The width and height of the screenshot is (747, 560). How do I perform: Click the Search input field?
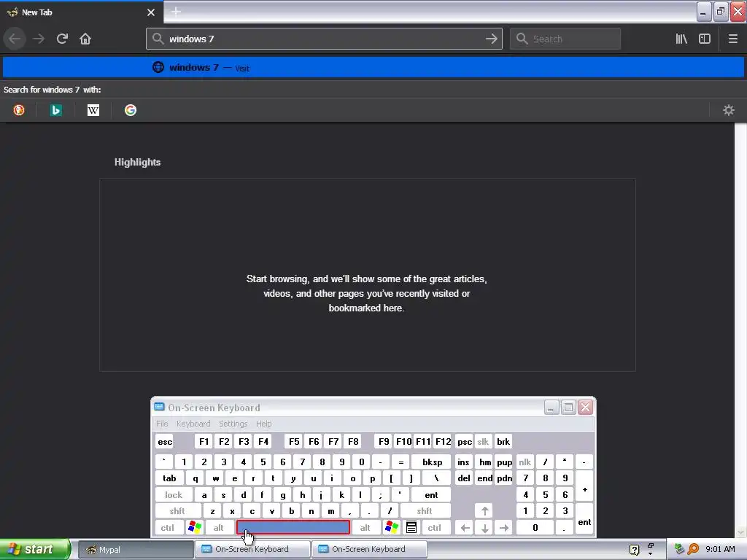(x=565, y=39)
